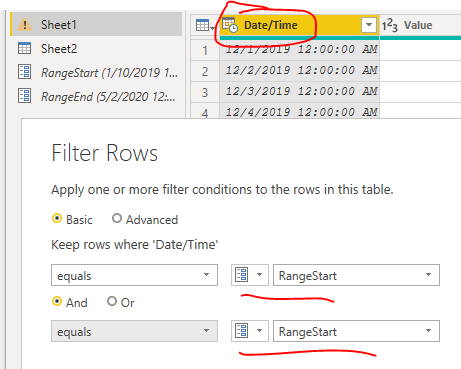Click the Date/Time column header
Screen dimensions: 461x369
[x=299, y=25]
